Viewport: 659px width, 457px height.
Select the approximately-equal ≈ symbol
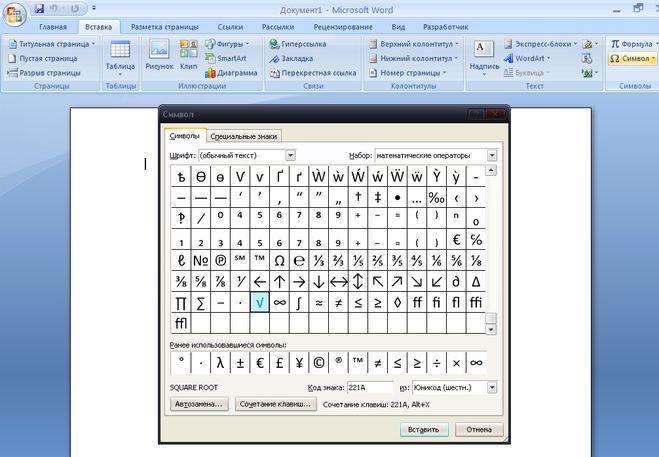coord(319,302)
